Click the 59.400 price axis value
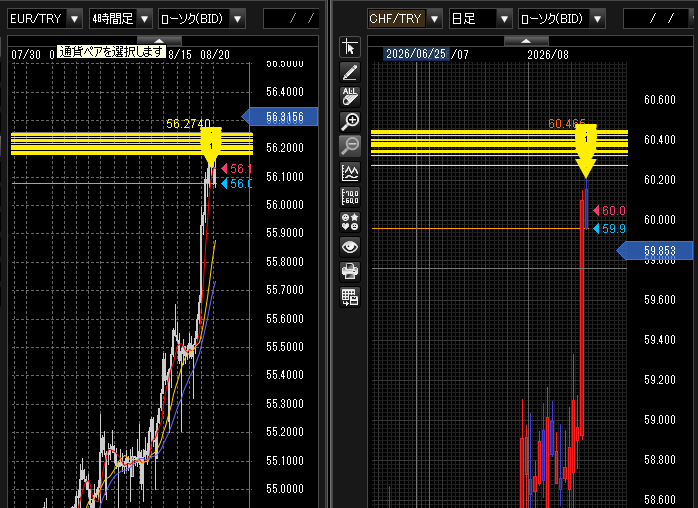The height and width of the screenshot is (508, 698). click(660, 340)
